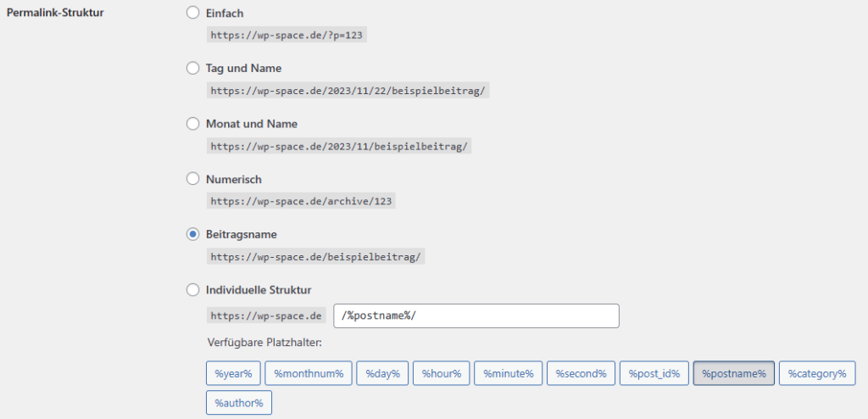Click the custom structure input with /%postname%/

pyautogui.click(x=476, y=316)
